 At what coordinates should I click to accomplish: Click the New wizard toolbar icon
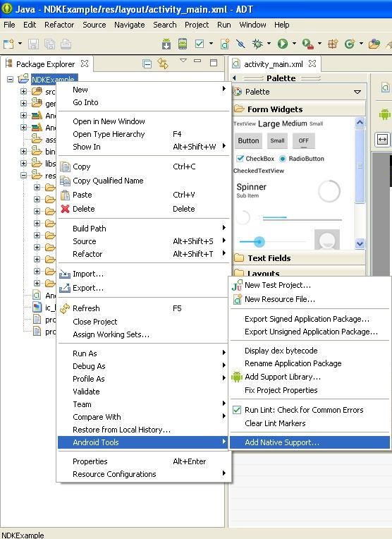pos(8,44)
